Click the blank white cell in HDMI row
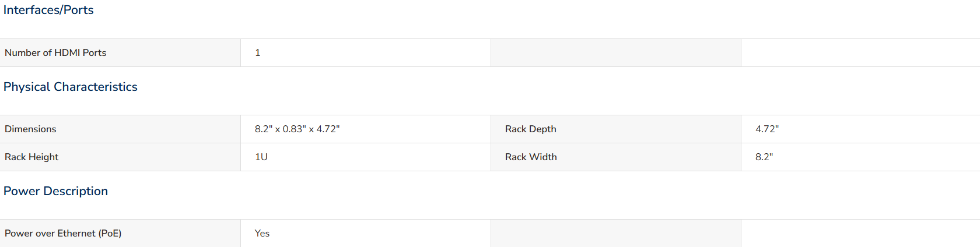Image resolution: width=980 pixels, height=247 pixels. click(860, 52)
